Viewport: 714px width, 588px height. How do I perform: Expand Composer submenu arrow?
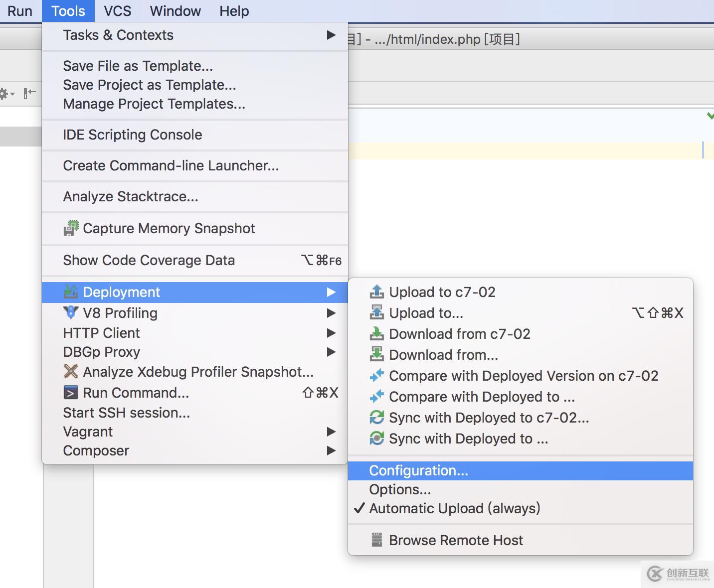tap(331, 450)
